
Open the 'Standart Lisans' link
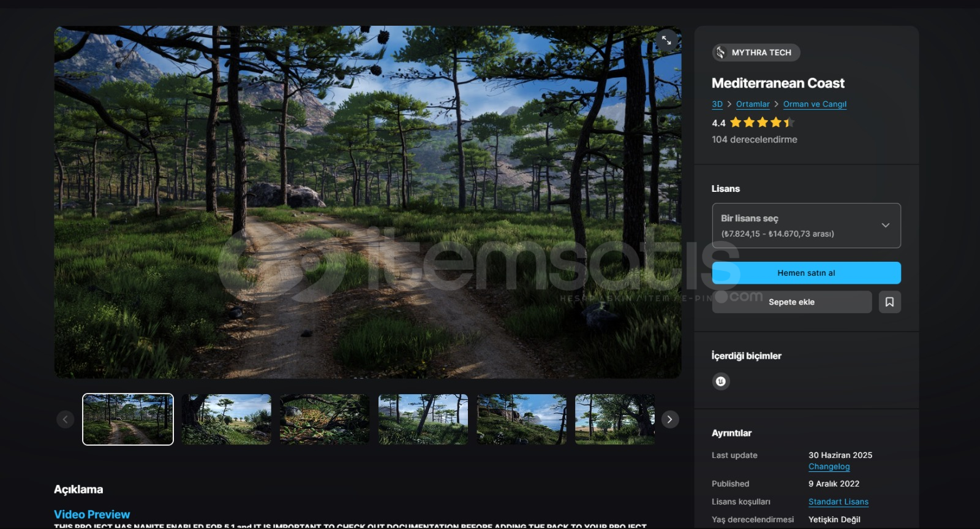click(x=839, y=501)
